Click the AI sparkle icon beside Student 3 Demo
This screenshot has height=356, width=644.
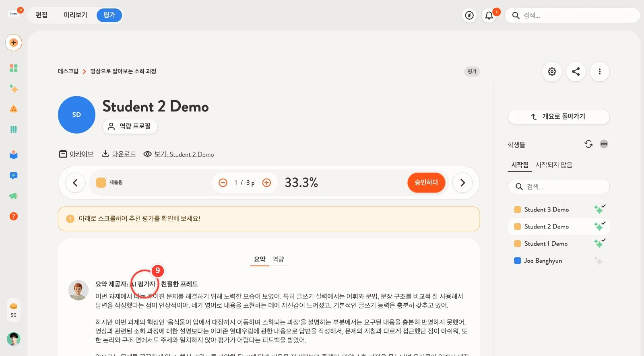click(599, 209)
